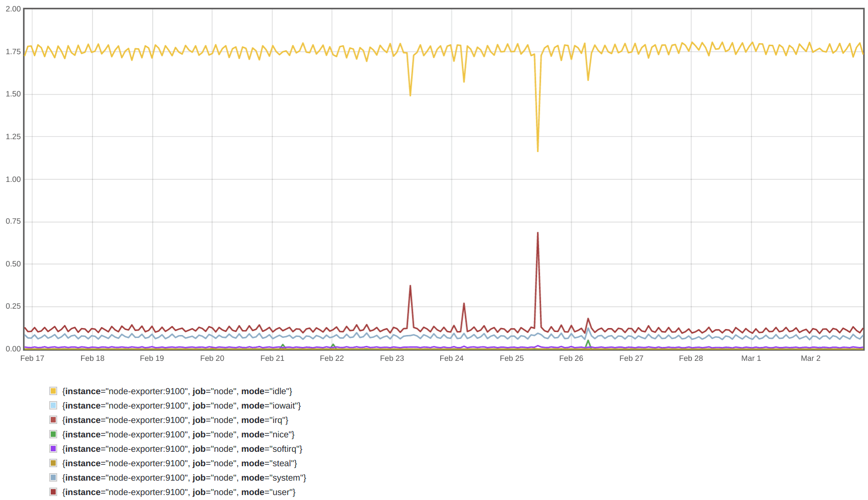Click the Feb 17 x-axis label

point(32,358)
